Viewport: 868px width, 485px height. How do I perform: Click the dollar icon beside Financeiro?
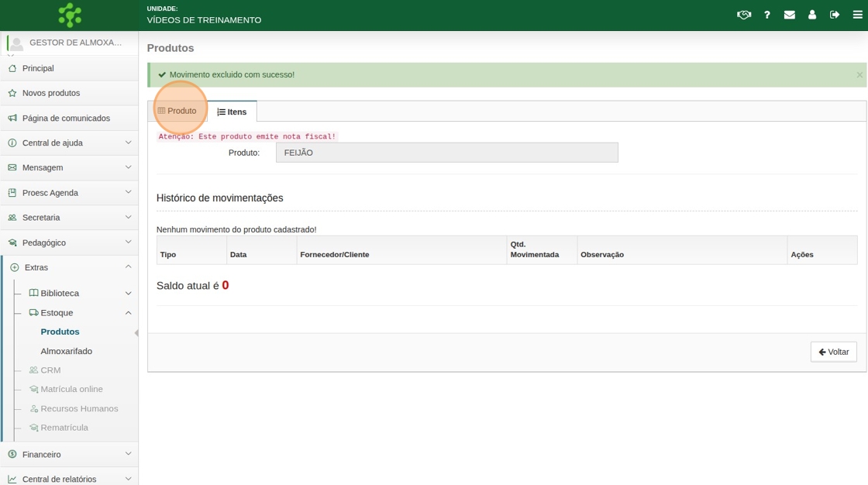[x=12, y=454]
